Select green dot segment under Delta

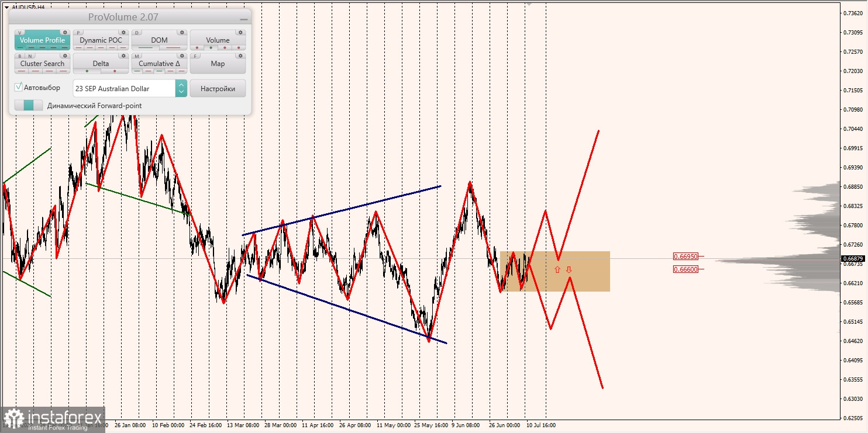pos(87,71)
